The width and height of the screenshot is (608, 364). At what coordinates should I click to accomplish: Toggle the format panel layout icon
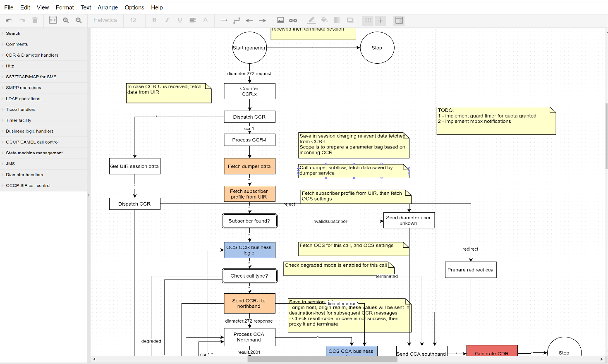(399, 20)
